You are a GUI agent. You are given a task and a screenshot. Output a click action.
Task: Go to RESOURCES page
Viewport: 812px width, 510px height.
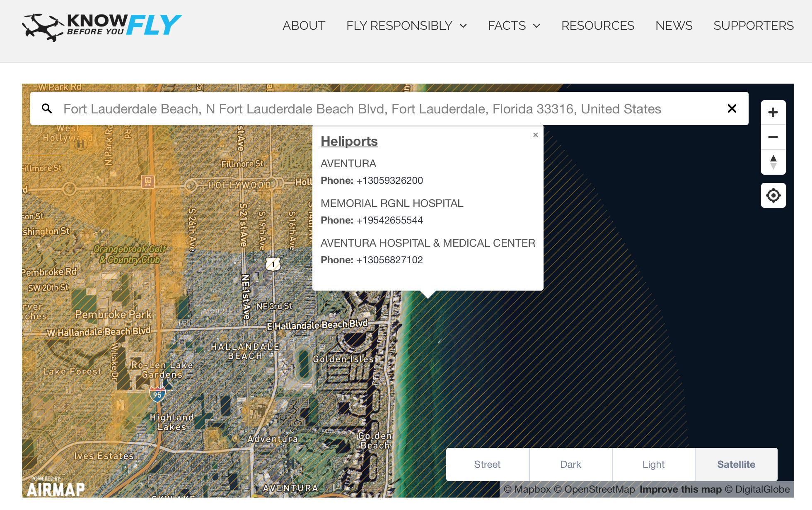pyautogui.click(x=598, y=26)
